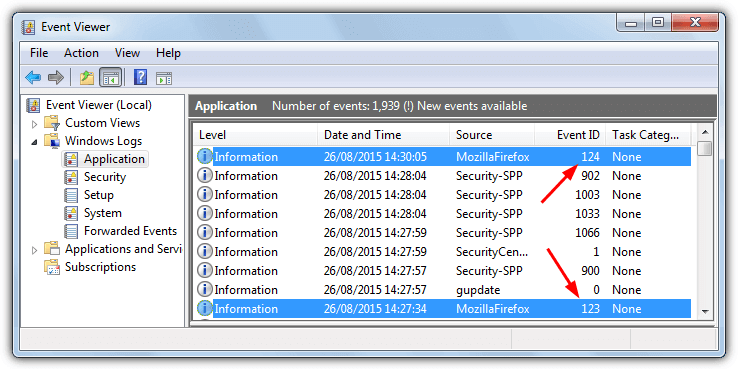
Task: Sort by the Level column header
Action: (x=255, y=135)
